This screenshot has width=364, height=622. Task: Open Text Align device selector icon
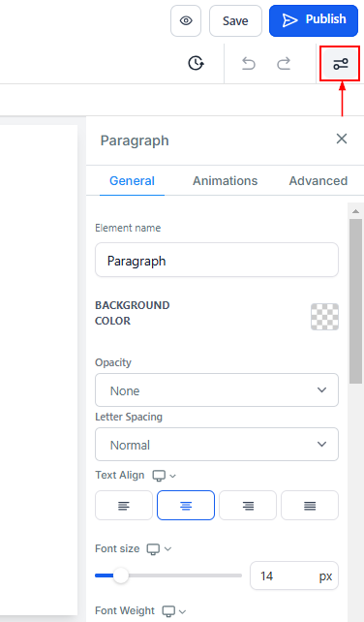[165, 476]
